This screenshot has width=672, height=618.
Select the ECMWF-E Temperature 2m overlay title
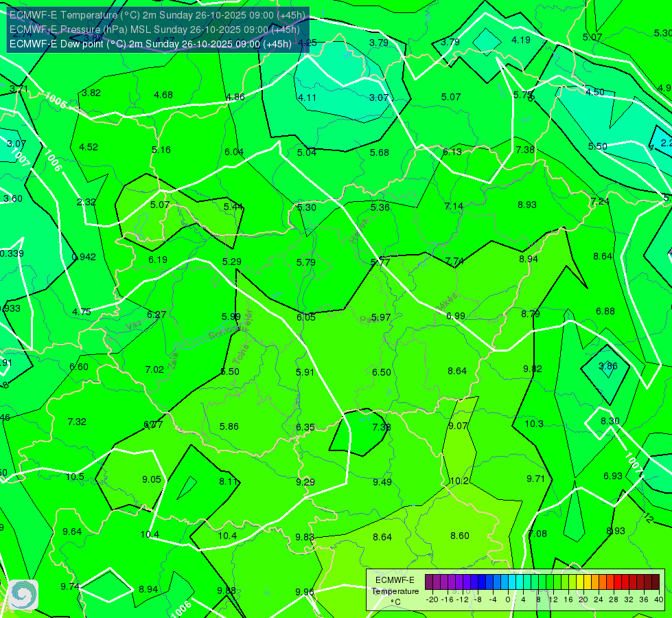coord(157,15)
